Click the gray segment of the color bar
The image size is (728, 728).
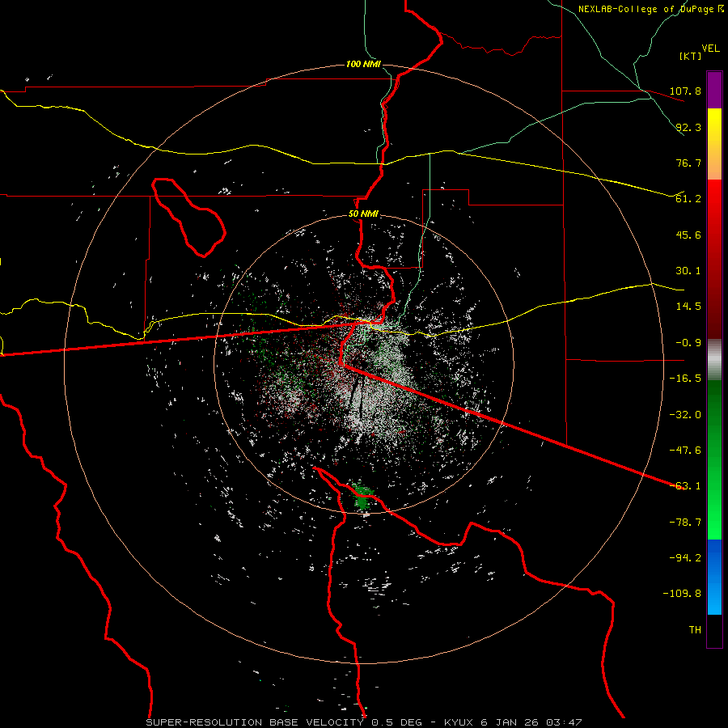pyautogui.click(x=714, y=360)
